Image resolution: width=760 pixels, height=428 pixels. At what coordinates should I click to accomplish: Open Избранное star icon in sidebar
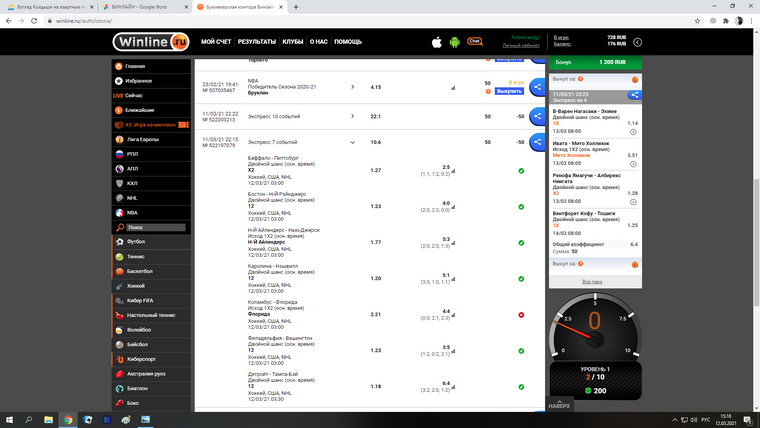pos(119,81)
